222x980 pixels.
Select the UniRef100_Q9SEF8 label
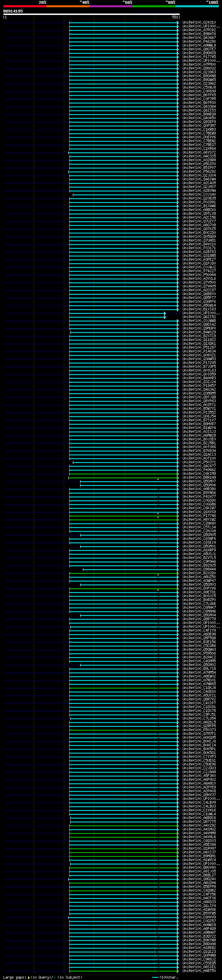click(x=199, y=122)
